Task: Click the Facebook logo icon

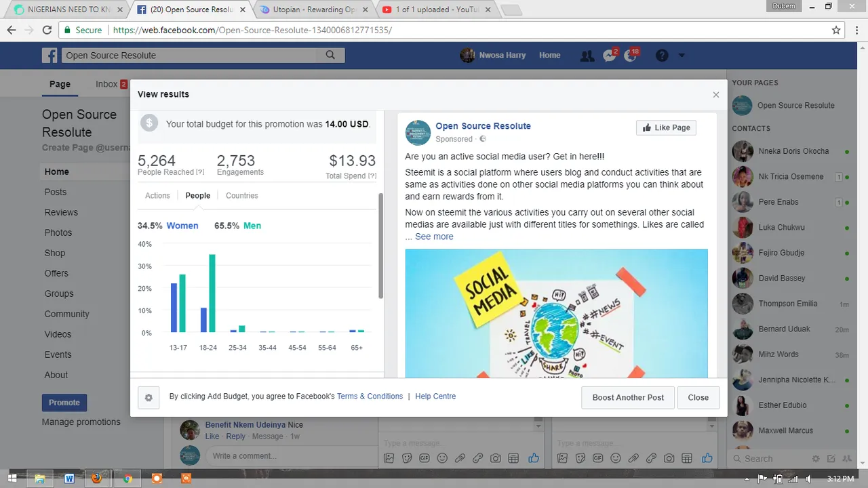Action: [50, 56]
